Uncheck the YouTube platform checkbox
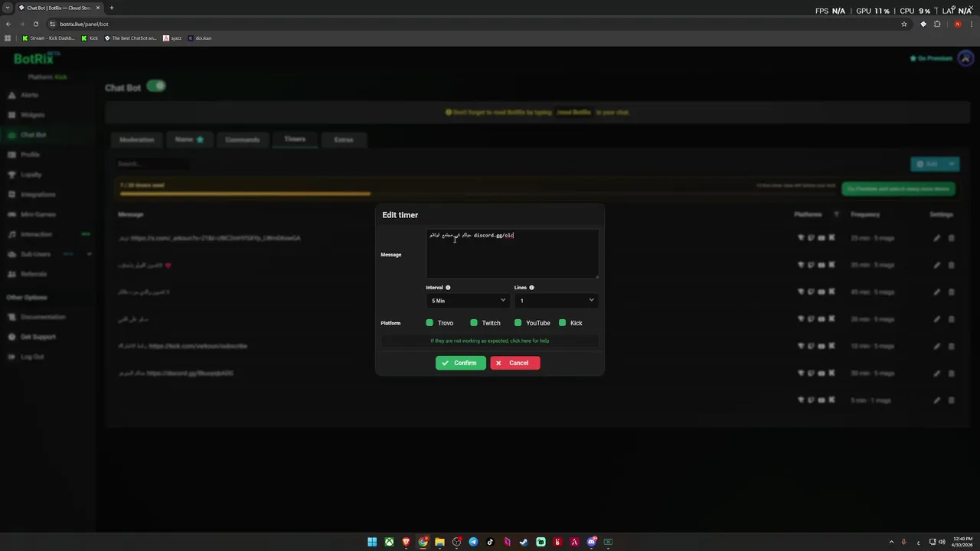 tap(518, 323)
